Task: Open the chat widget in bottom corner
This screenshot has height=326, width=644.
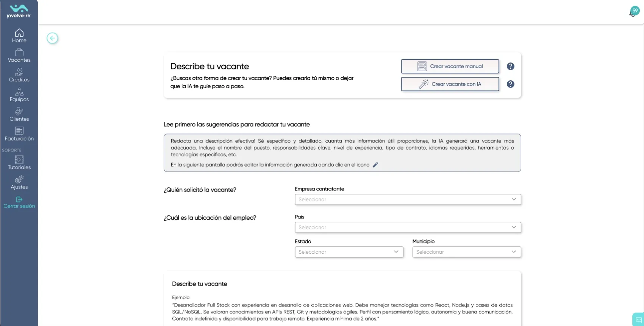Action: 638,320
